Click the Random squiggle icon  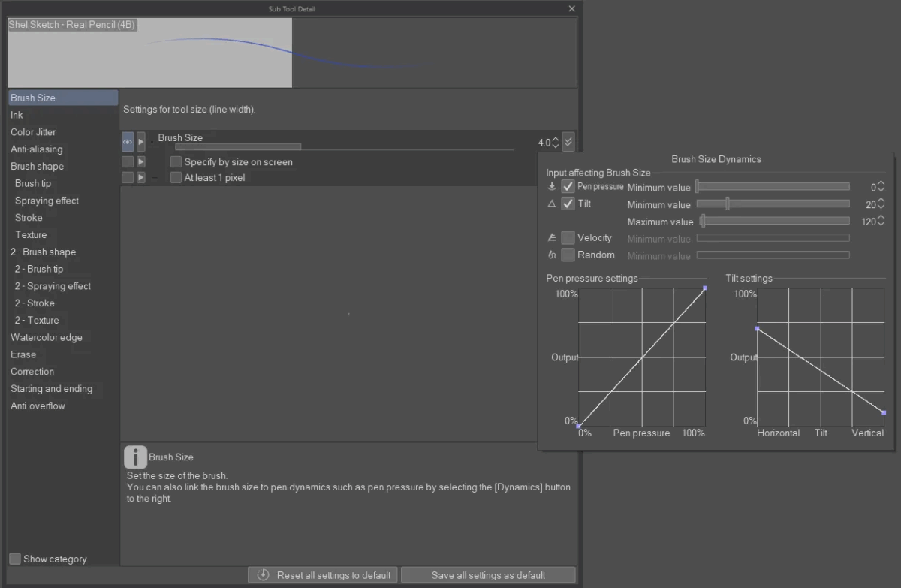(552, 255)
